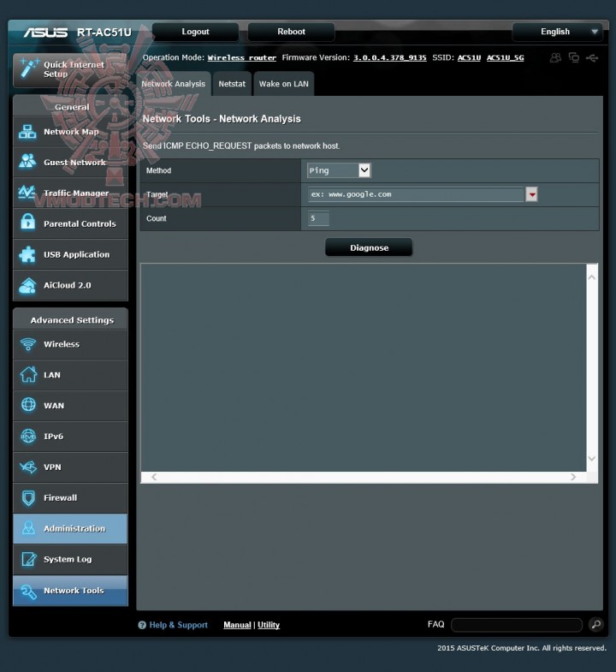Open firmware version 3.0.0.4.378_9135 link
Image resolution: width=616 pixels, height=672 pixels.
390,57
